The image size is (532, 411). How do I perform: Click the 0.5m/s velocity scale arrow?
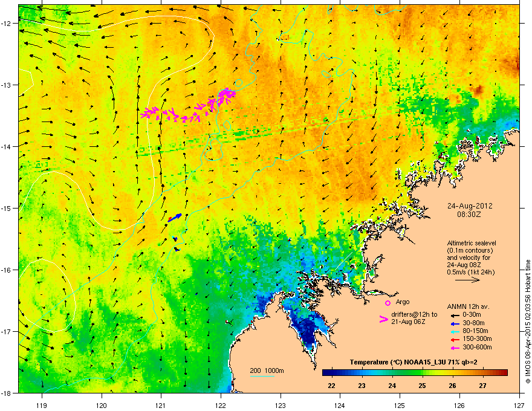pos(467,280)
